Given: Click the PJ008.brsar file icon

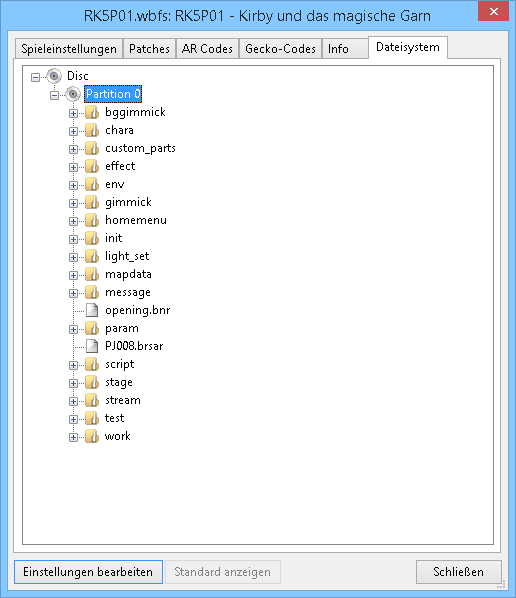Looking at the screenshot, I should [92, 346].
